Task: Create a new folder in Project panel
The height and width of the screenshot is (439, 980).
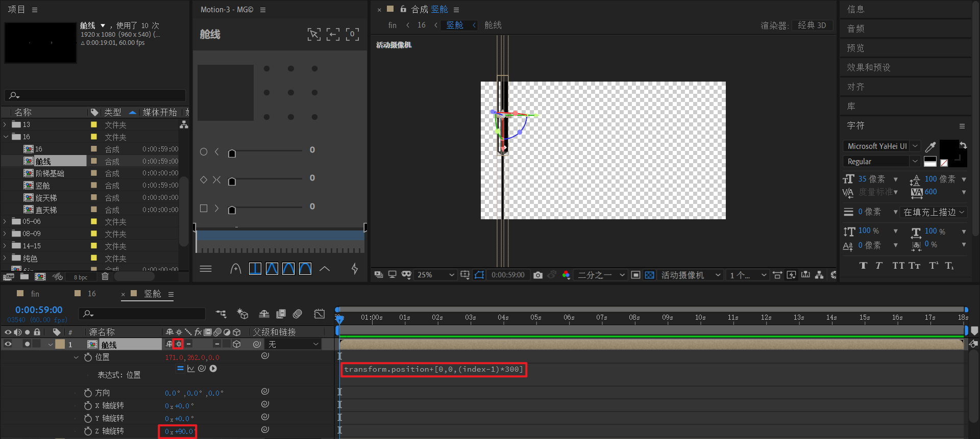Action: click(x=24, y=276)
